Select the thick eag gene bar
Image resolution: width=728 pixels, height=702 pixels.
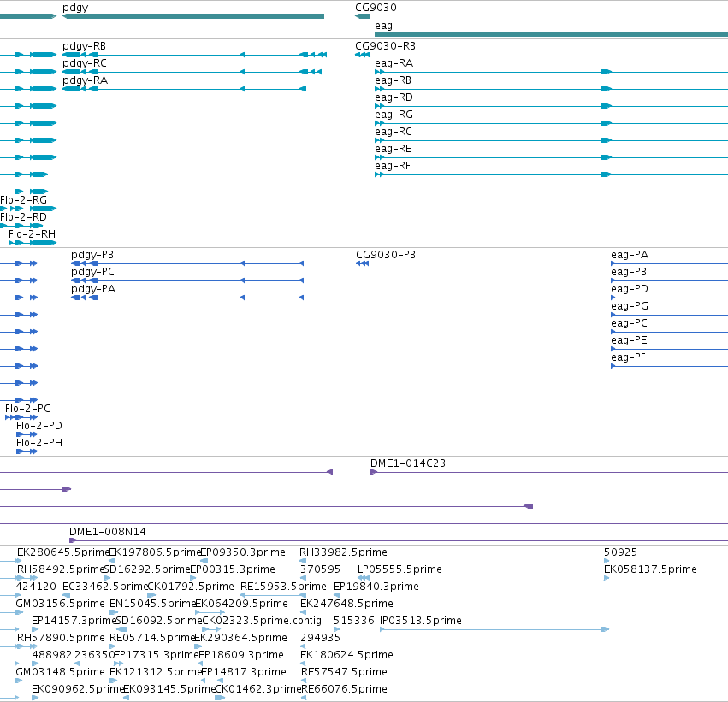point(551,34)
